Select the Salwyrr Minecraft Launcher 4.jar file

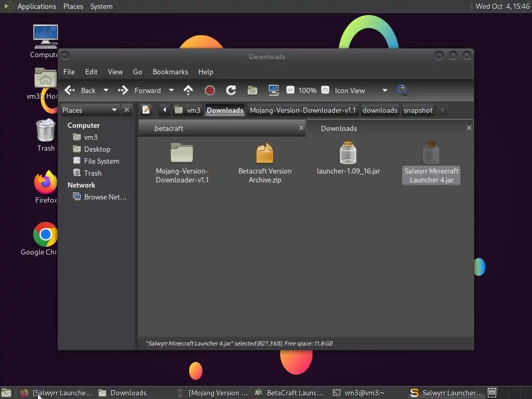pyautogui.click(x=431, y=163)
